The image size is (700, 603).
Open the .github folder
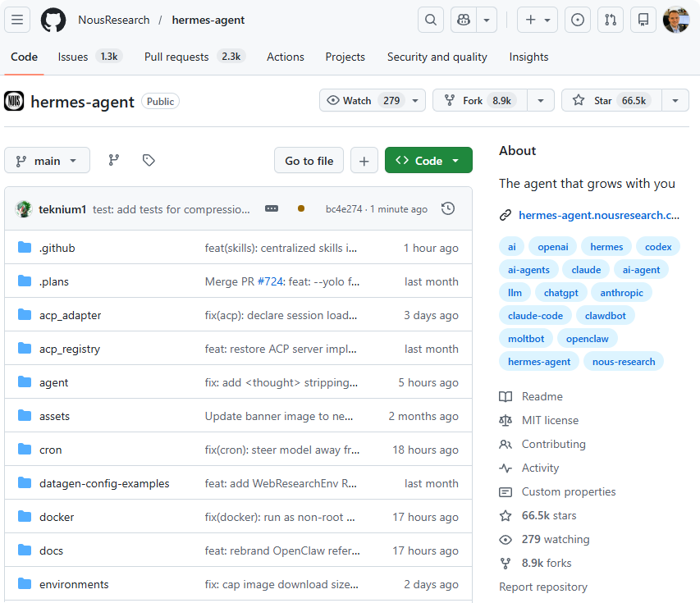click(57, 248)
